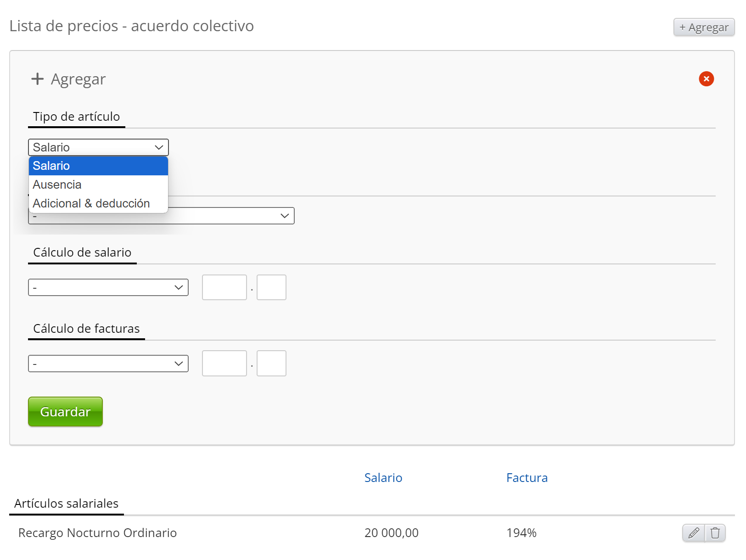
Task: Sort by the Factura column header
Action: (x=527, y=478)
